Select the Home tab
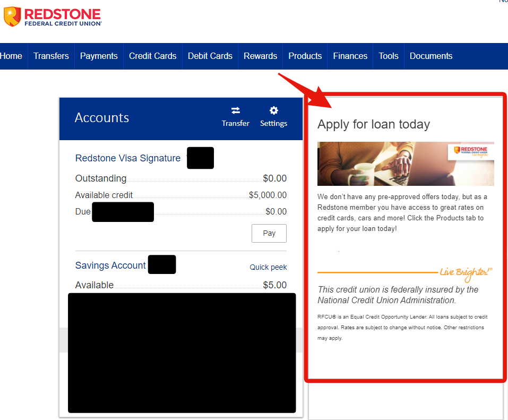This screenshot has width=508, height=420. [11, 56]
